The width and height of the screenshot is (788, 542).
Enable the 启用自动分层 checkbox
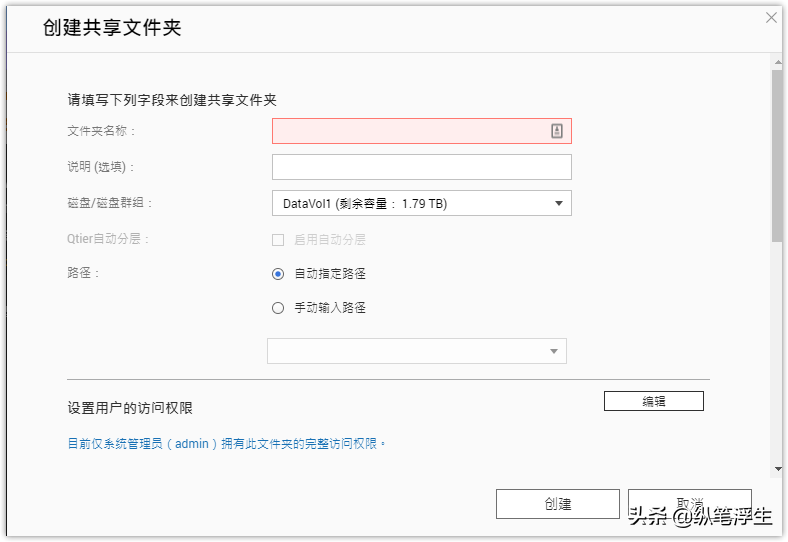278,240
